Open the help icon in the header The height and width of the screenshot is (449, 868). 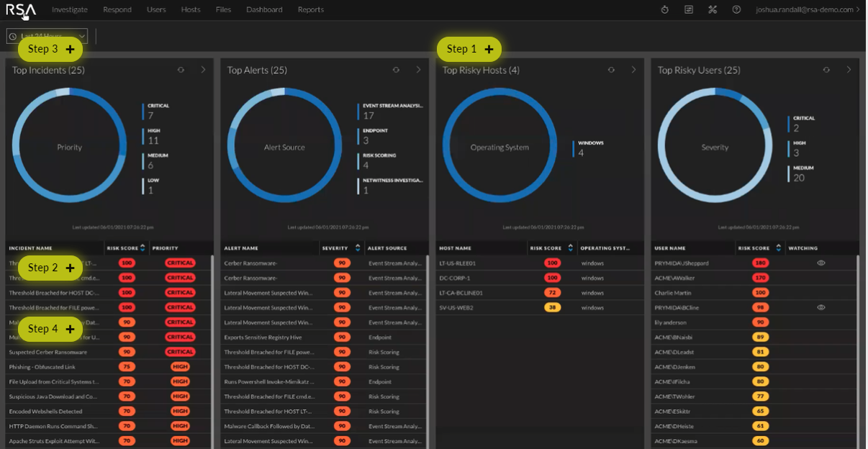click(735, 9)
